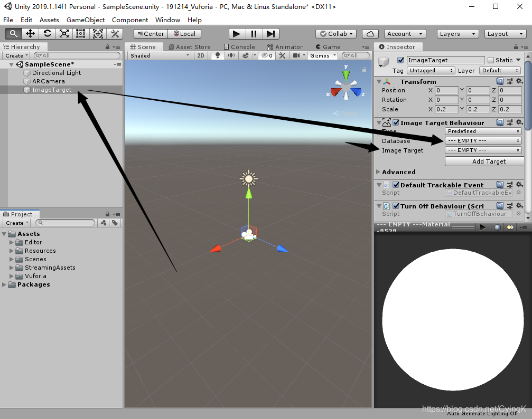Select the combined Transform tool
Screen dimensions: 532x419
98,34
